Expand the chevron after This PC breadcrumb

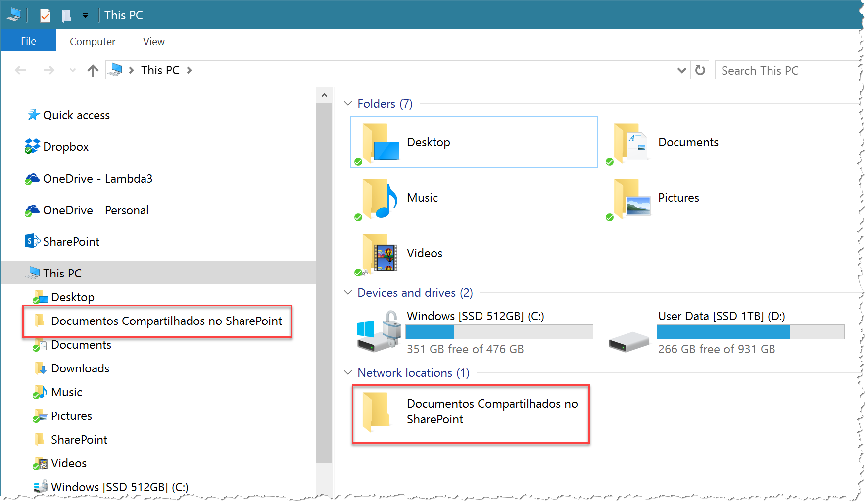pos(189,70)
